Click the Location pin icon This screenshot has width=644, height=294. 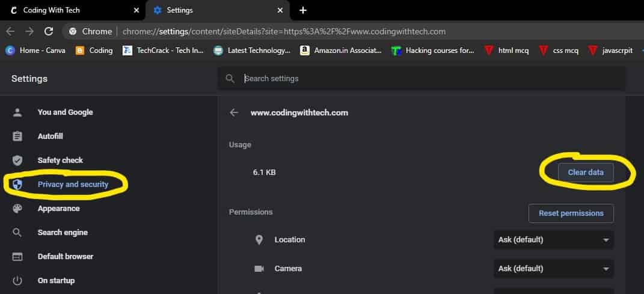click(259, 240)
